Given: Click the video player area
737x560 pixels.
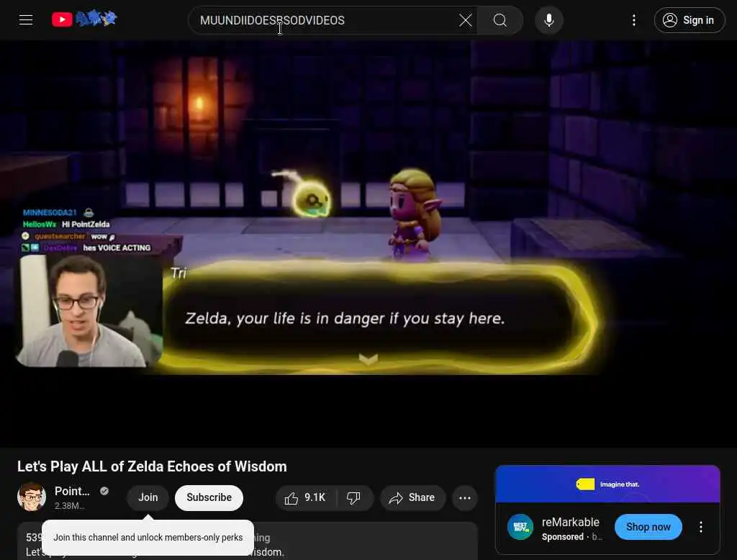Looking at the screenshot, I should (x=368, y=243).
